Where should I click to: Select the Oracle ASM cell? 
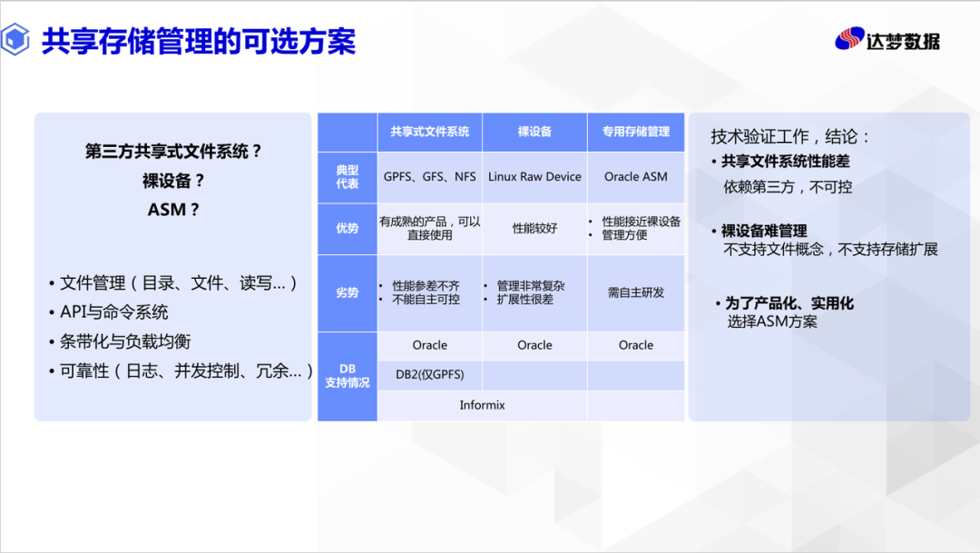coord(635,177)
